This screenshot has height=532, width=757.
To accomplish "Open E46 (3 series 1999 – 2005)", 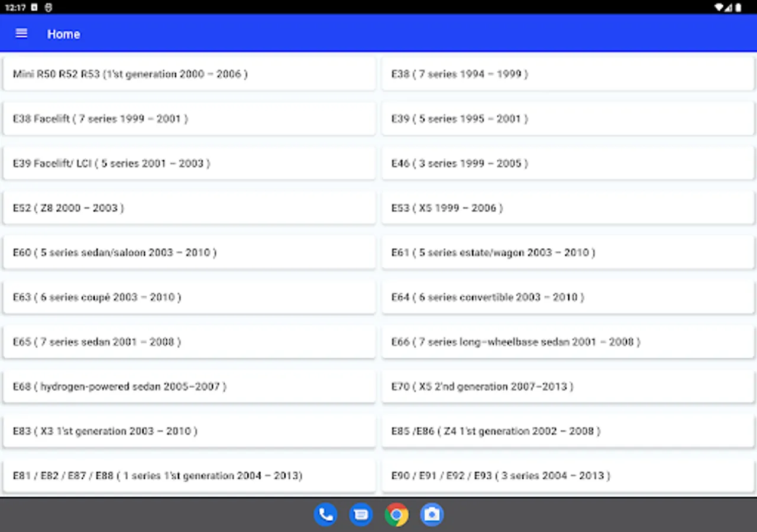I will click(568, 163).
